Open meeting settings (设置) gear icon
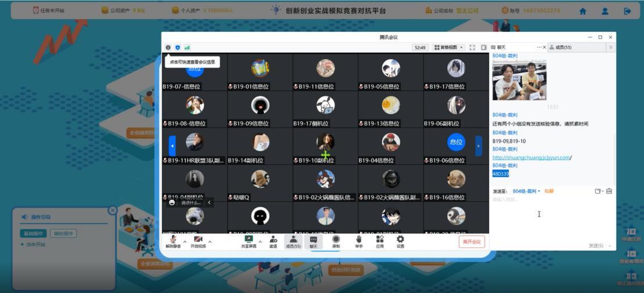This screenshot has width=644, height=293. (x=400, y=240)
